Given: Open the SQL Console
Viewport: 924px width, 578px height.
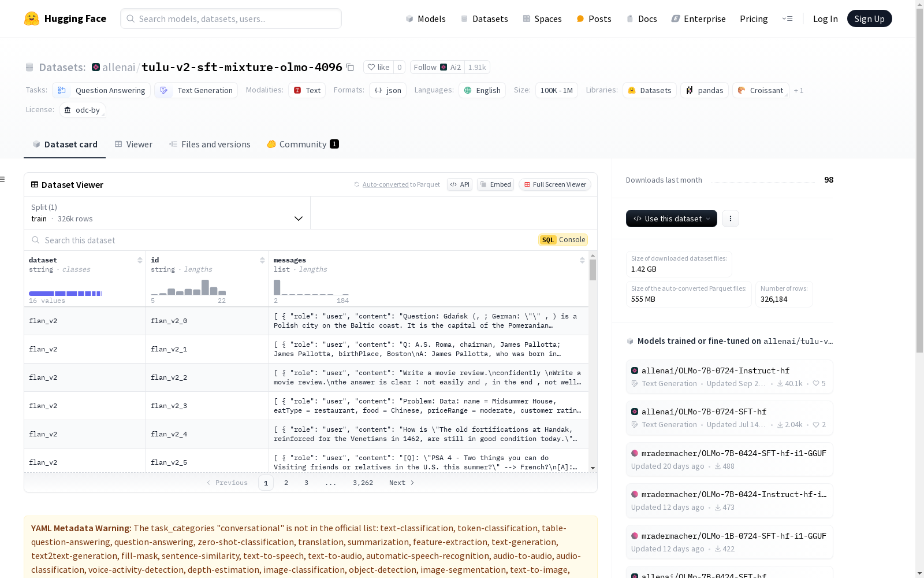Looking at the screenshot, I should point(563,240).
